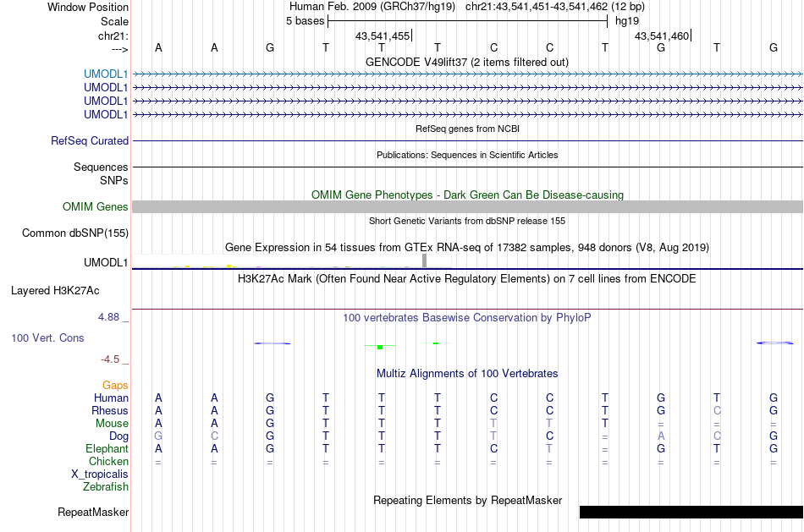Select the Chicken species row label

pyautogui.click(x=108, y=461)
